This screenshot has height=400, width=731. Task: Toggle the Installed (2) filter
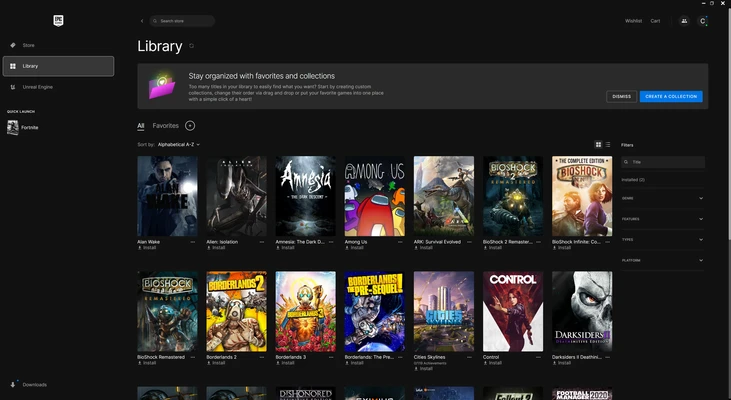(633, 179)
